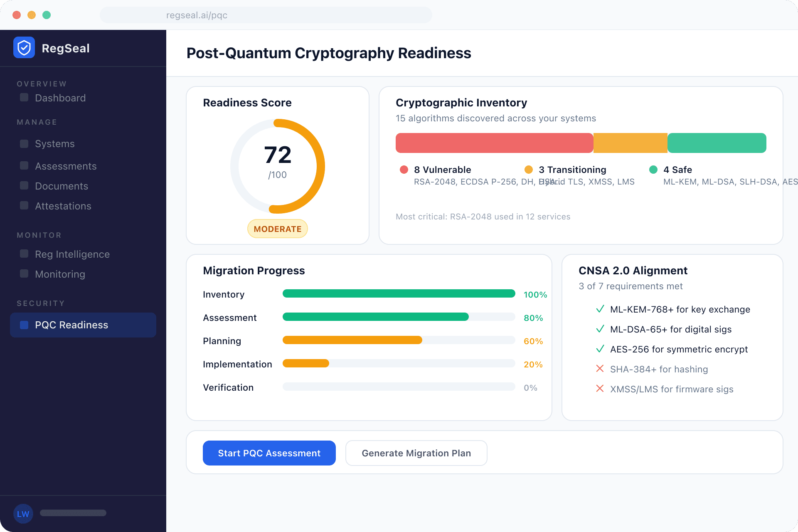Click the RegSeal shield logo
Image resolution: width=798 pixels, height=532 pixels.
24,47
